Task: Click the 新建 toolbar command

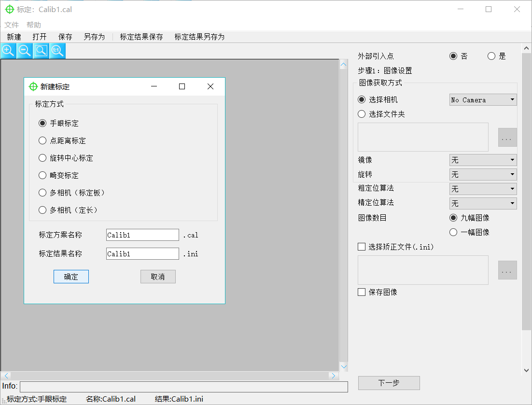Action: click(x=14, y=36)
